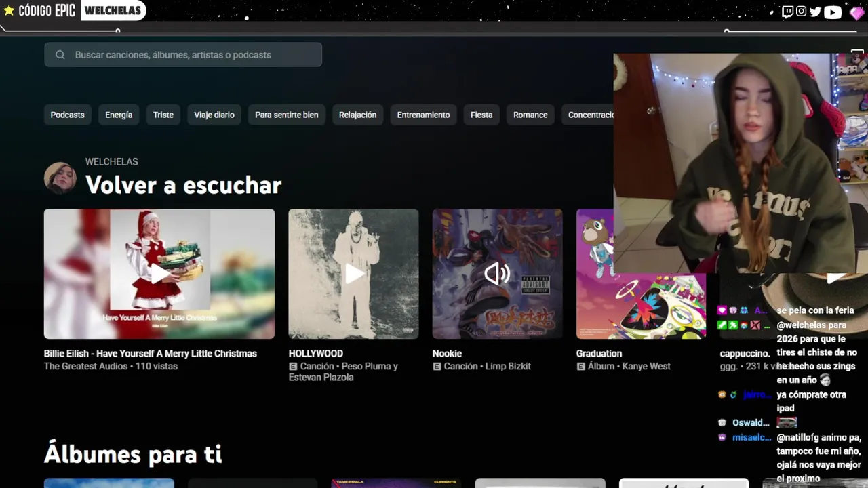868x488 pixels.
Task: Click the Twitch icon in overlay header
Action: click(x=787, y=12)
